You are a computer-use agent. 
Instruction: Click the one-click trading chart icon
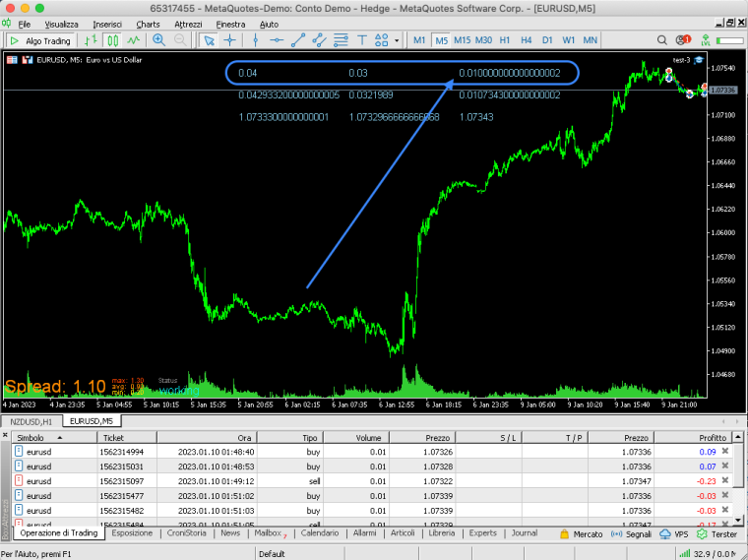coord(28,60)
